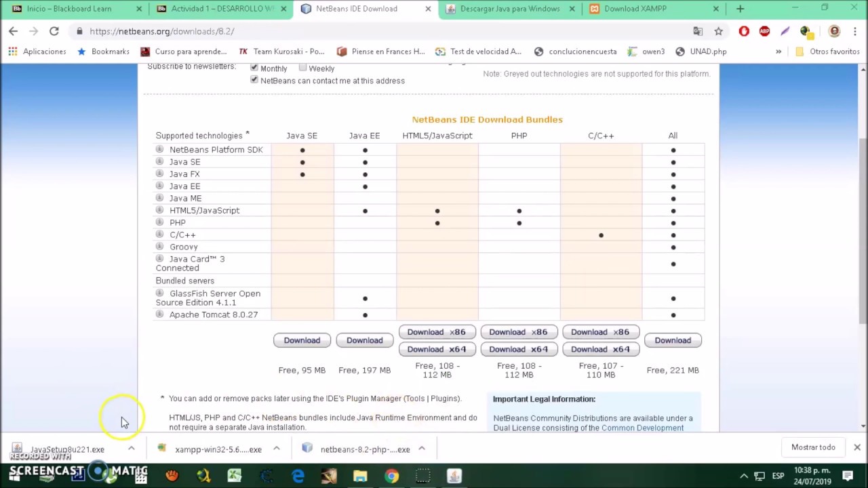
Task: Download HTML5/JavaScript x86 bundle
Action: point(437,332)
